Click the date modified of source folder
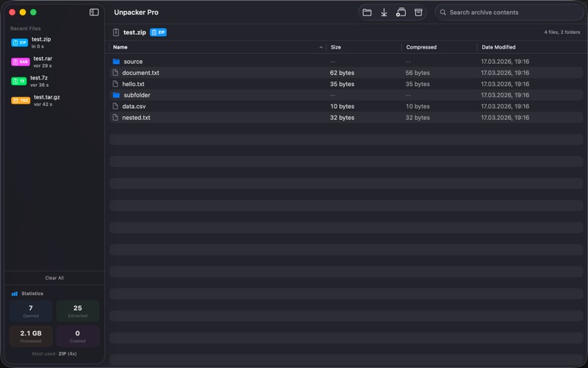588x368 pixels. pyautogui.click(x=505, y=62)
